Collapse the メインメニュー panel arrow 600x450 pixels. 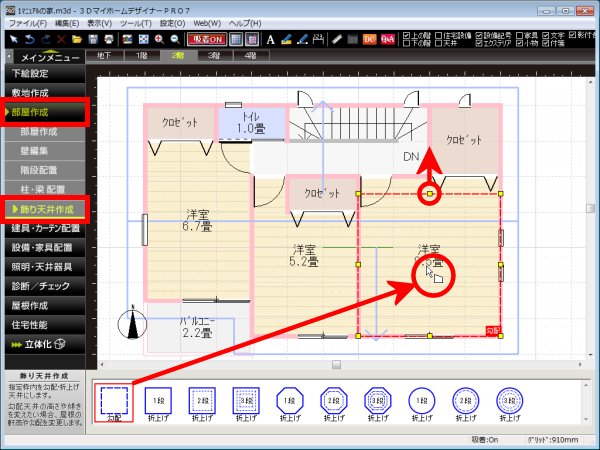pos(9,57)
